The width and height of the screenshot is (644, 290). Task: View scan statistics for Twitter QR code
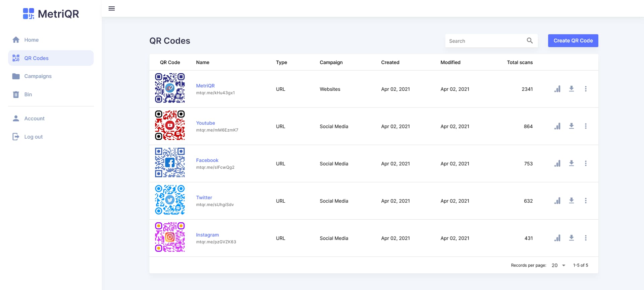pos(557,201)
